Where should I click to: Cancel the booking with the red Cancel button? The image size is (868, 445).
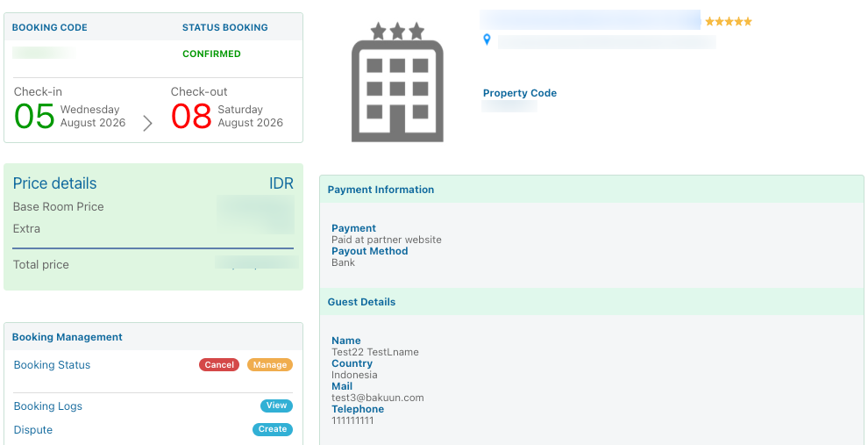(219, 364)
